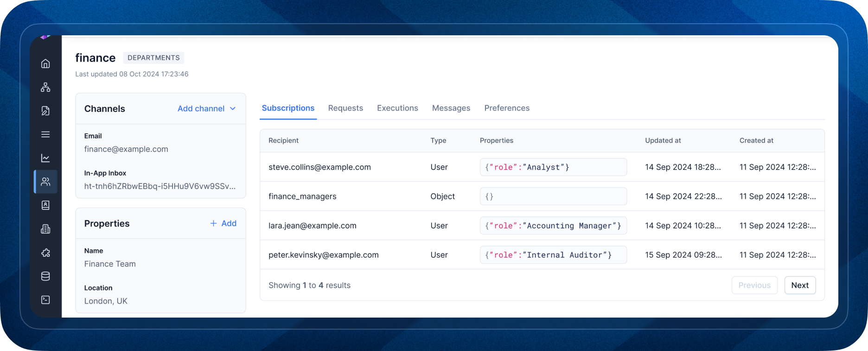The height and width of the screenshot is (351, 868).
Task: Click finance_managers recipient row
Action: click(542, 196)
